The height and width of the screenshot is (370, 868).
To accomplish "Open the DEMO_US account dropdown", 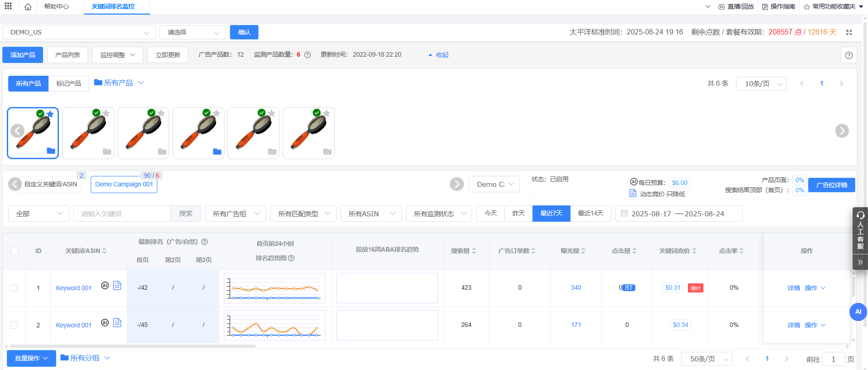I will click(79, 33).
